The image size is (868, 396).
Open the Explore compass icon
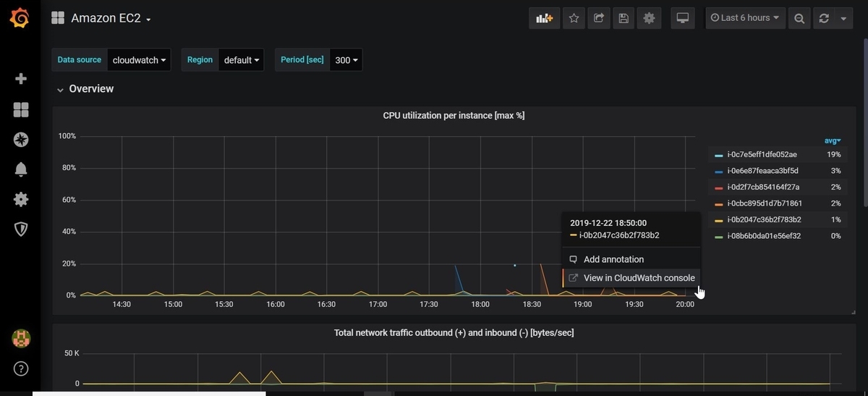coord(21,140)
